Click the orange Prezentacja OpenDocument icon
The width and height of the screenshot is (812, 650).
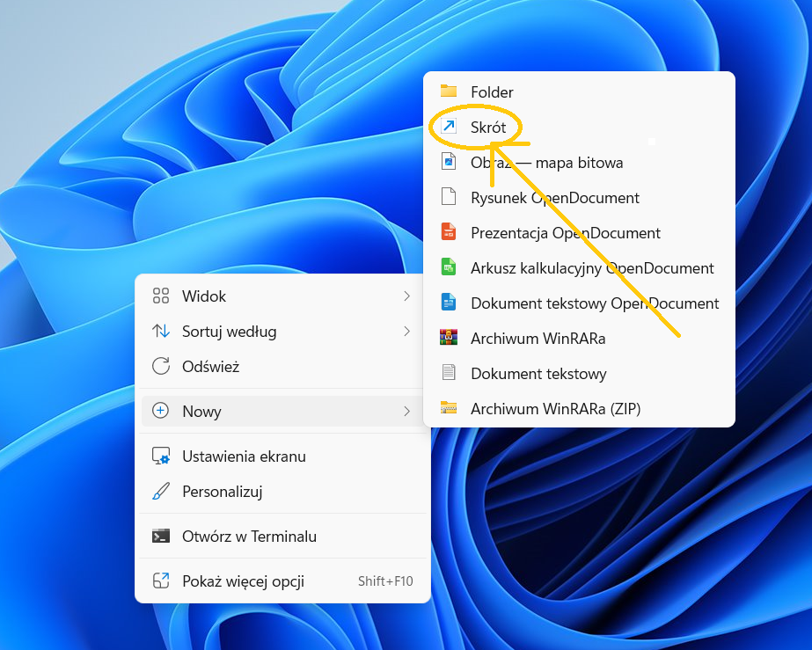(x=449, y=232)
